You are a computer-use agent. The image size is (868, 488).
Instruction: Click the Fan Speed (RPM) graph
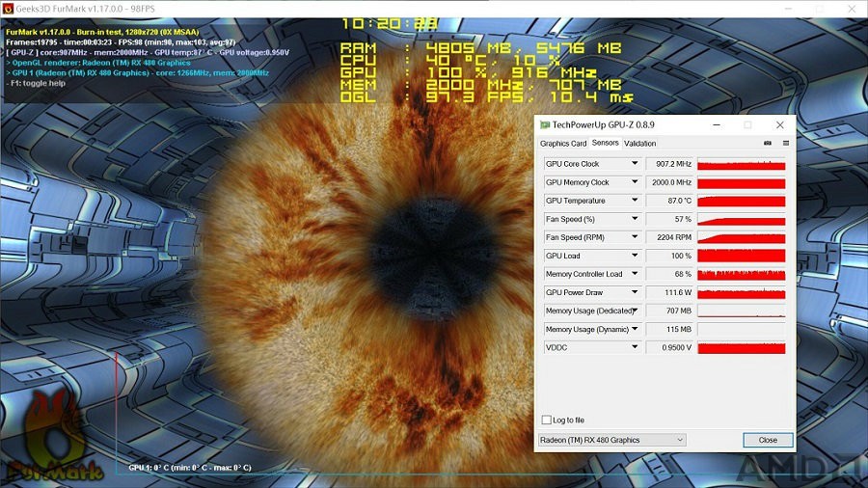pyautogui.click(x=742, y=237)
